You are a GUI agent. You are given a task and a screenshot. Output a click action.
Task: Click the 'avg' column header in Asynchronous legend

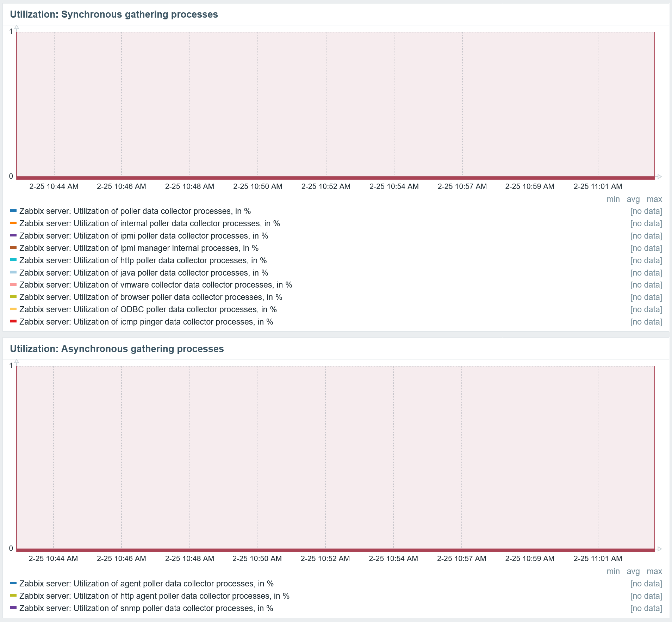[633, 572]
